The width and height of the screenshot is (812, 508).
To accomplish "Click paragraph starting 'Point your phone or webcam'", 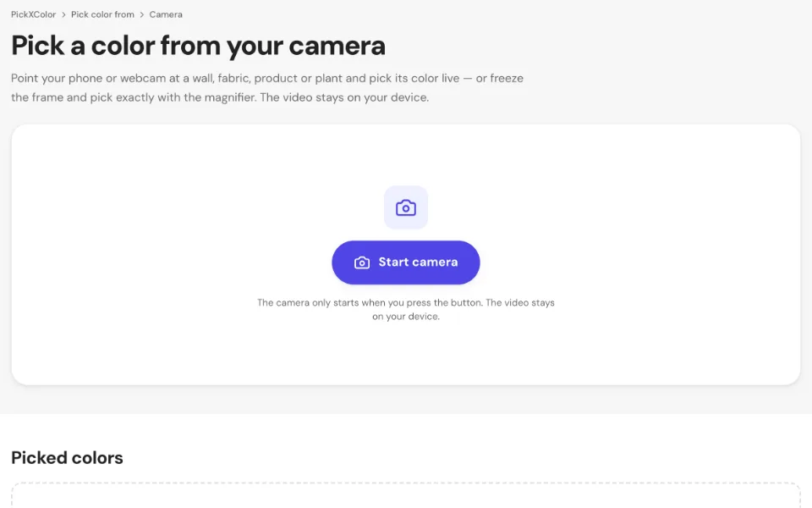I will 267,87.
